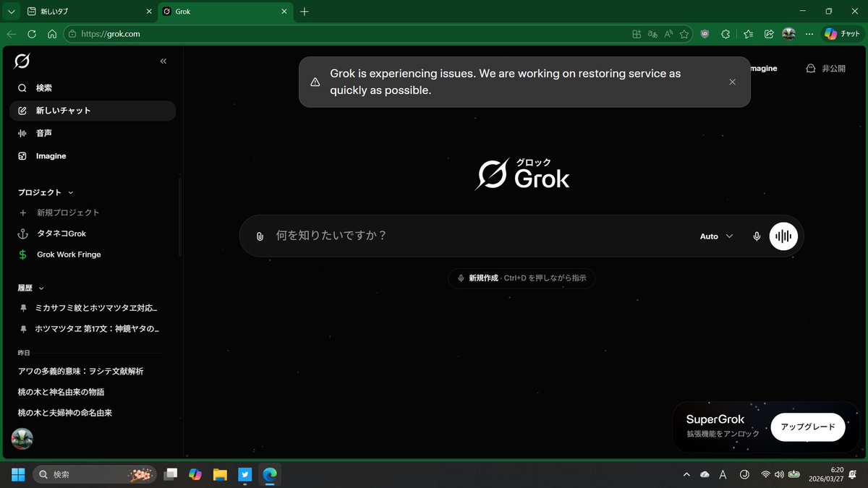Image resolution: width=868 pixels, height=488 pixels.
Task: Click the warning triangle icon in the alert
Action: pyautogui.click(x=315, y=82)
